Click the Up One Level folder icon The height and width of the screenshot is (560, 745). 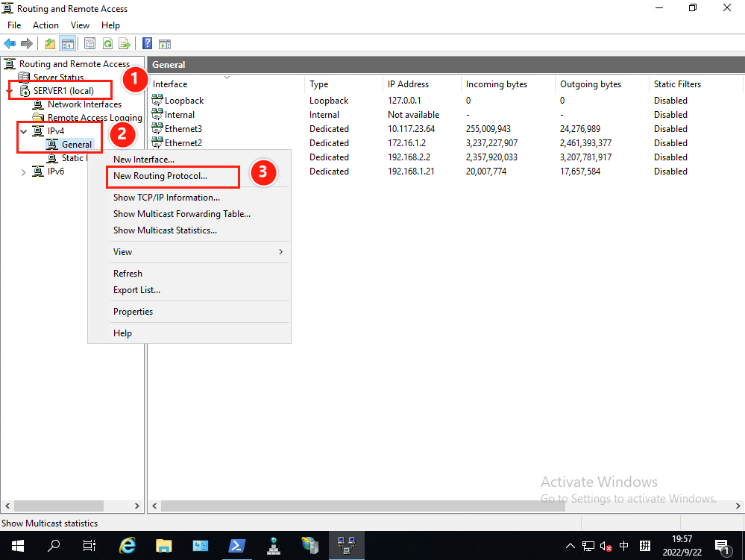coord(50,44)
